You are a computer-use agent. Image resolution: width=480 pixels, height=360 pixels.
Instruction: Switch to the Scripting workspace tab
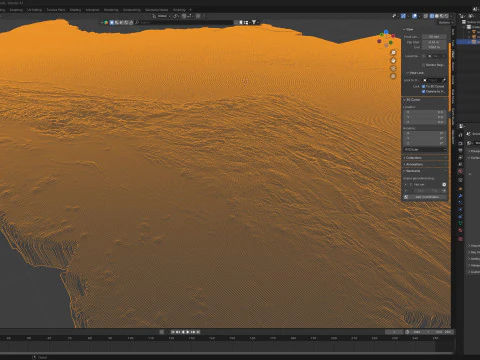point(179,10)
